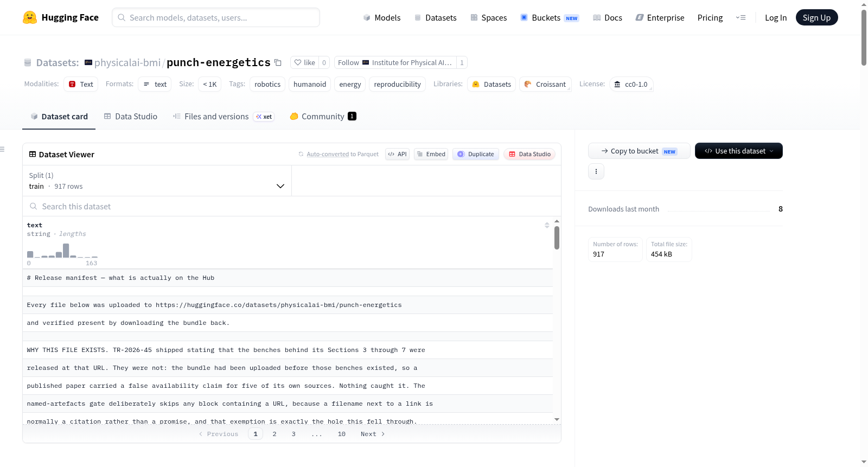Image resolution: width=868 pixels, height=467 pixels.
Task: Click the '# Release manifest' row
Action: 288,278
